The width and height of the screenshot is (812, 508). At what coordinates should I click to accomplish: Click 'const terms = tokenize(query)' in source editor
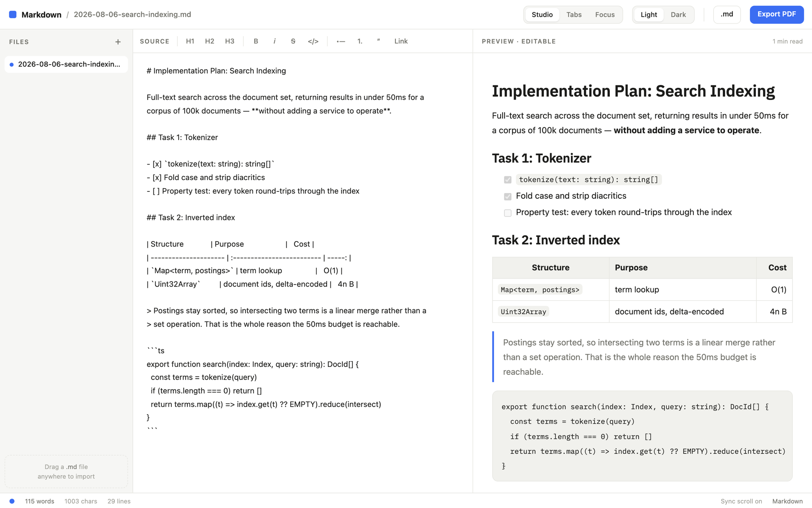click(x=204, y=378)
